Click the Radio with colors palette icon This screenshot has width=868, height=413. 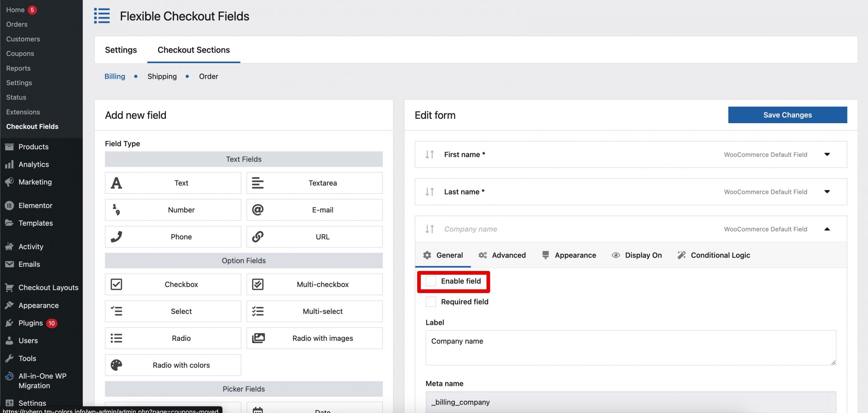click(116, 365)
